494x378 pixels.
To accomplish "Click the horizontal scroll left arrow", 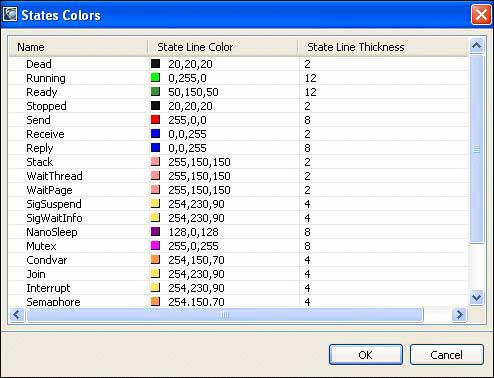I will pyautogui.click(x=17, y=314).
